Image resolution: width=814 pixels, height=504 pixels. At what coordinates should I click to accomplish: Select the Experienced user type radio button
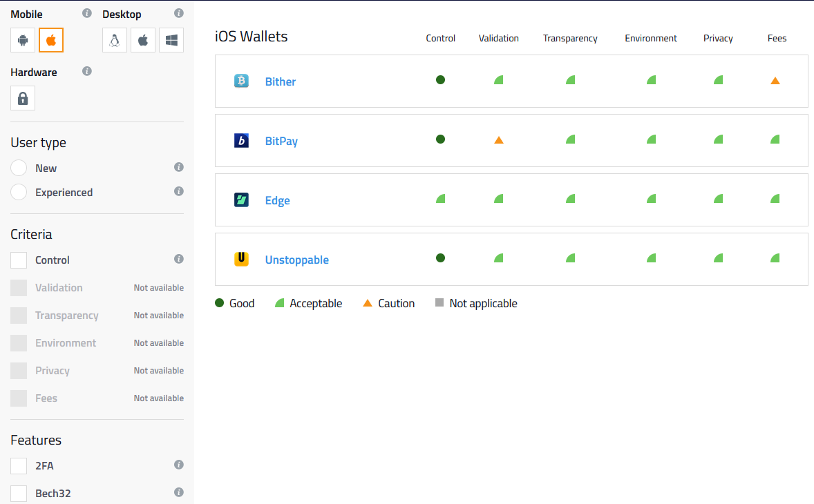click(19, 193)
